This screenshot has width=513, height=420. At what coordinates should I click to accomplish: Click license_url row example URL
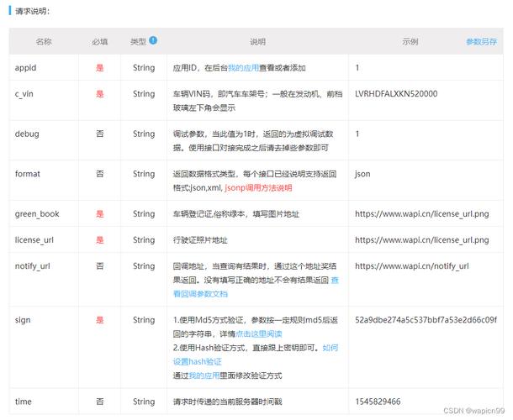(x=422, y=240)
